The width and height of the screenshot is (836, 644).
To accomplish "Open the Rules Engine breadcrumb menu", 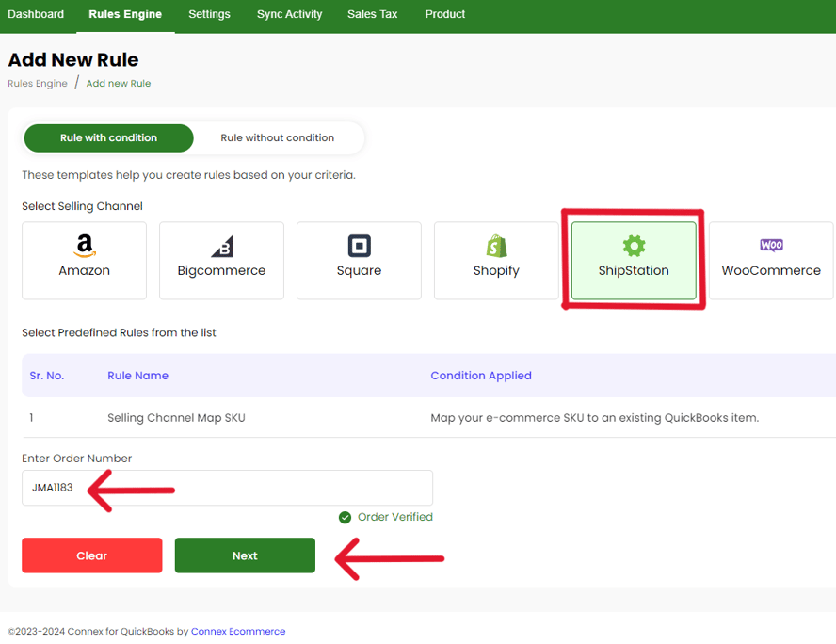I will tap(38, 83).
